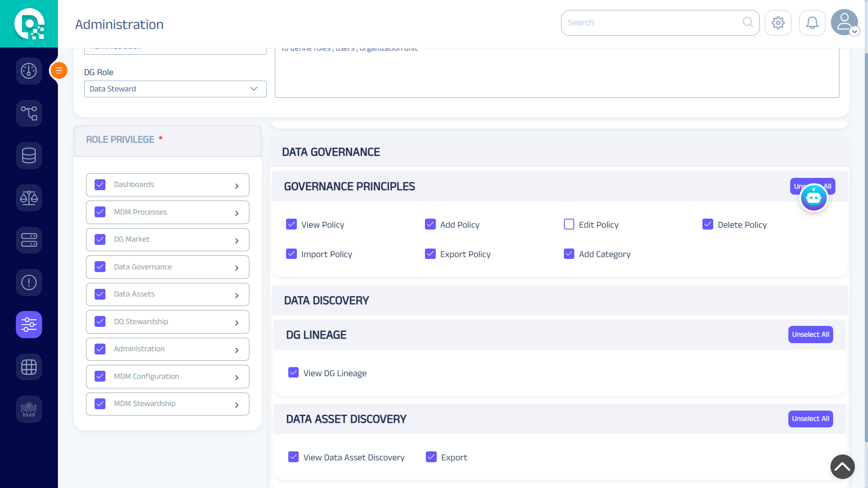
Task: Open the database stack sidebar icon
Action: point(29,155)
